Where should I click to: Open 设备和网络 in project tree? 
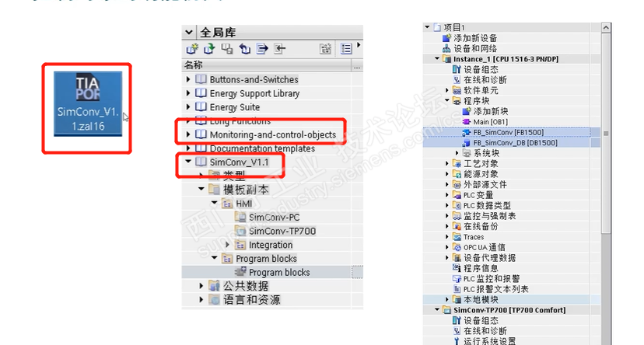click(x=475, y=48)
